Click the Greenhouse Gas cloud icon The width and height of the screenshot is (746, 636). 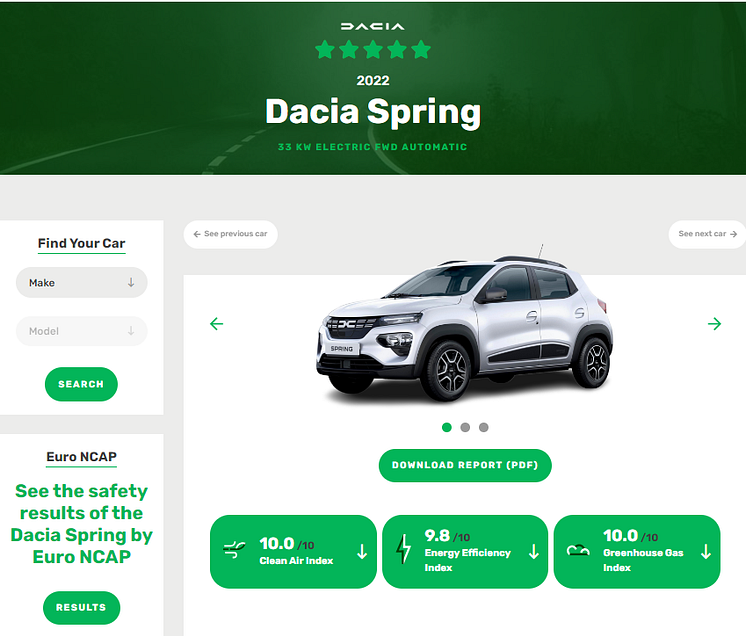pyautogui.click(x=578, y=550)
